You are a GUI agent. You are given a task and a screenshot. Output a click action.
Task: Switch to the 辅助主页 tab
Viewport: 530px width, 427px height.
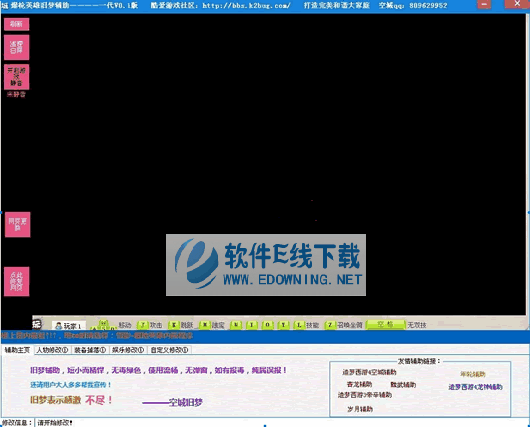[17, 350]
